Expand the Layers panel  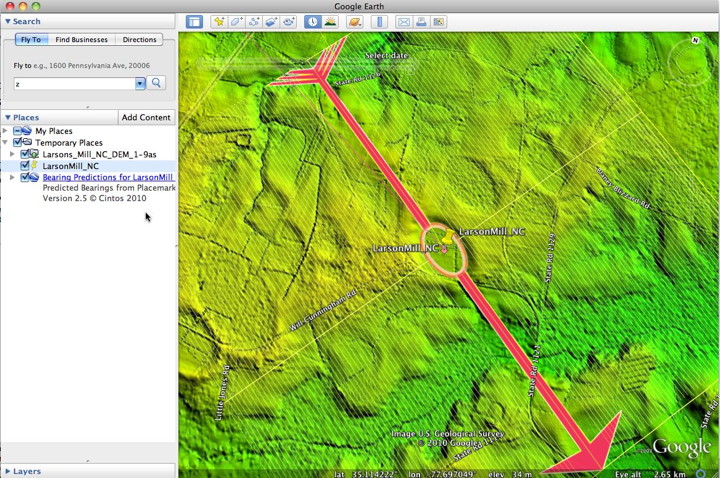pos(8,471)
